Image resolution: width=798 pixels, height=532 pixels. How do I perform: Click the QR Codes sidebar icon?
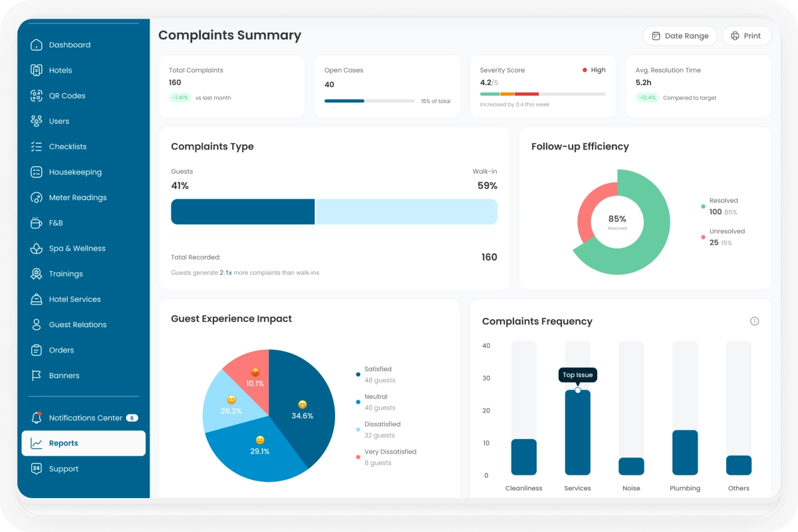point(37,96)
